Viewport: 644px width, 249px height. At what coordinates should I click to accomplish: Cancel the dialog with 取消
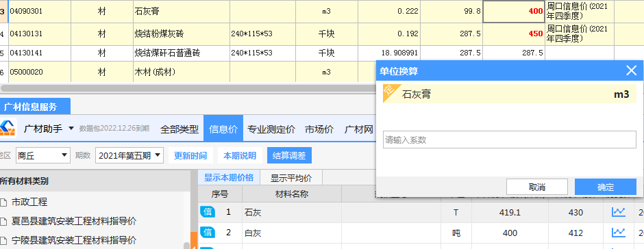click(537, 187)
